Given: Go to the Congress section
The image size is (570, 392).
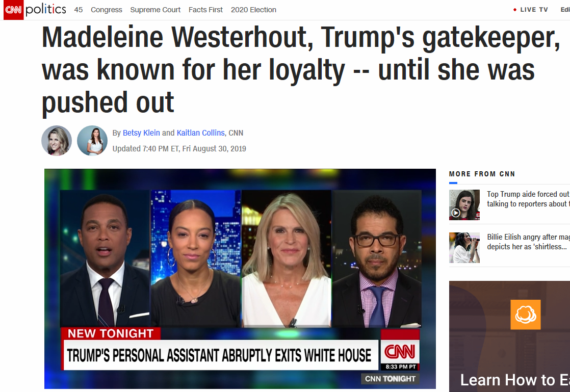Looking at the screenshot, I should pyautogui.click(x=107, y=10).
